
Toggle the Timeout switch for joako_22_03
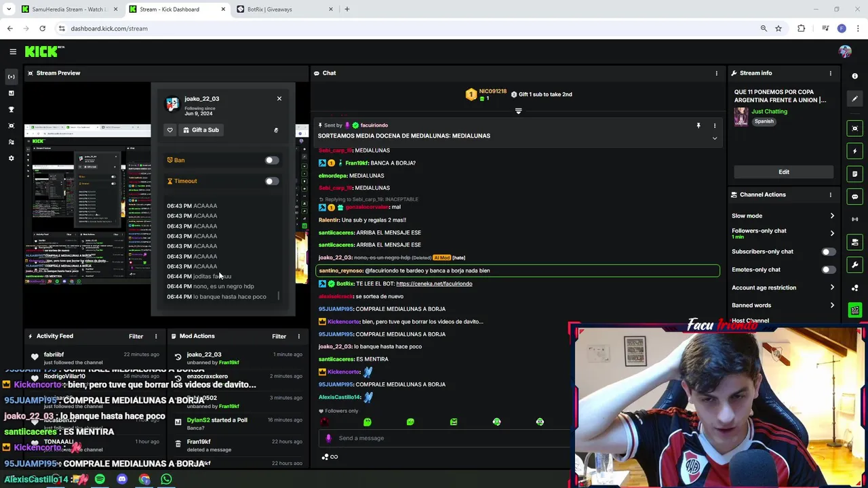click(x=271, y=181)
